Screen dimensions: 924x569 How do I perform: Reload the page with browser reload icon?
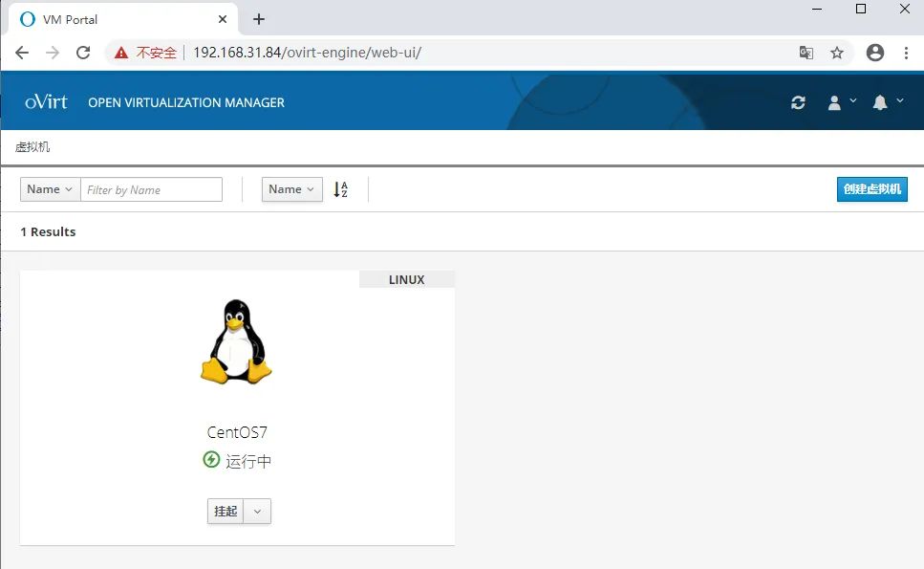pyautogui.click(x=83, y=53)
